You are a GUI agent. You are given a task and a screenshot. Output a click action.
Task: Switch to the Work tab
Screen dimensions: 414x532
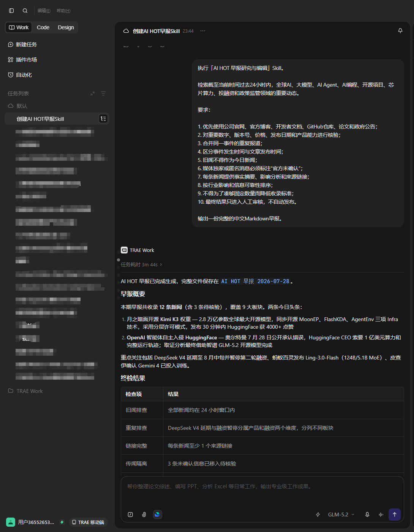tap(19, 27)
